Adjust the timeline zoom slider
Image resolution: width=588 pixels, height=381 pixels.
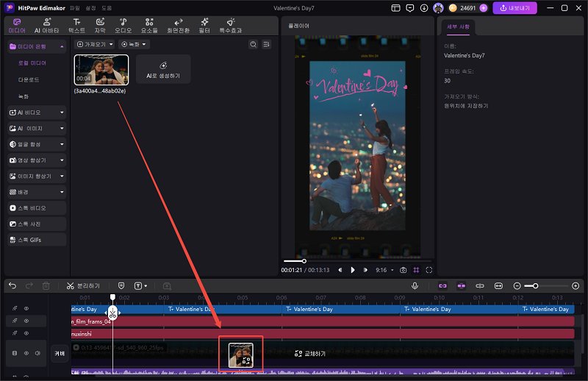[536, 285]
